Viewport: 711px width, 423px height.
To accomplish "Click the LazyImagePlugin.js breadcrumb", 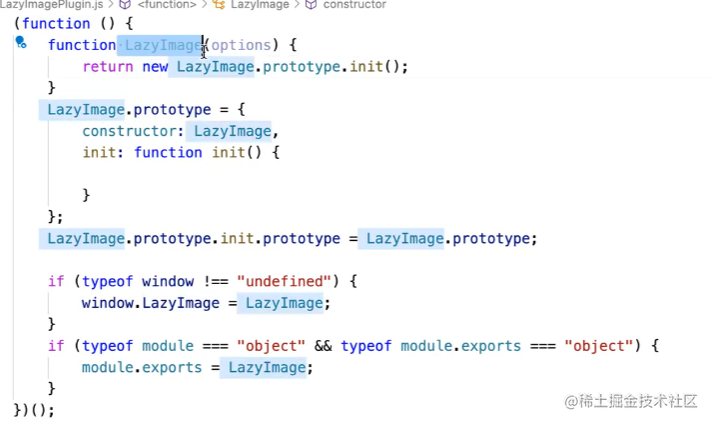I will (x=51, y=5).
